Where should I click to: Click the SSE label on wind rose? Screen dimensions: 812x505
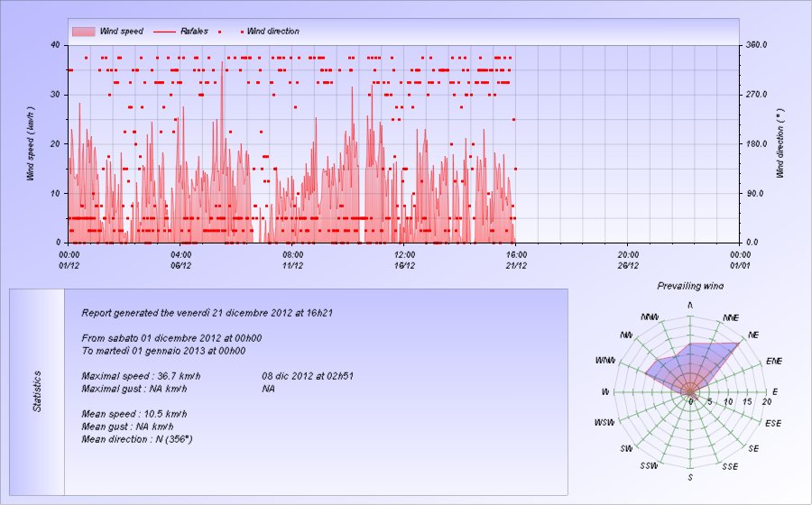click(x=730, y=467)
